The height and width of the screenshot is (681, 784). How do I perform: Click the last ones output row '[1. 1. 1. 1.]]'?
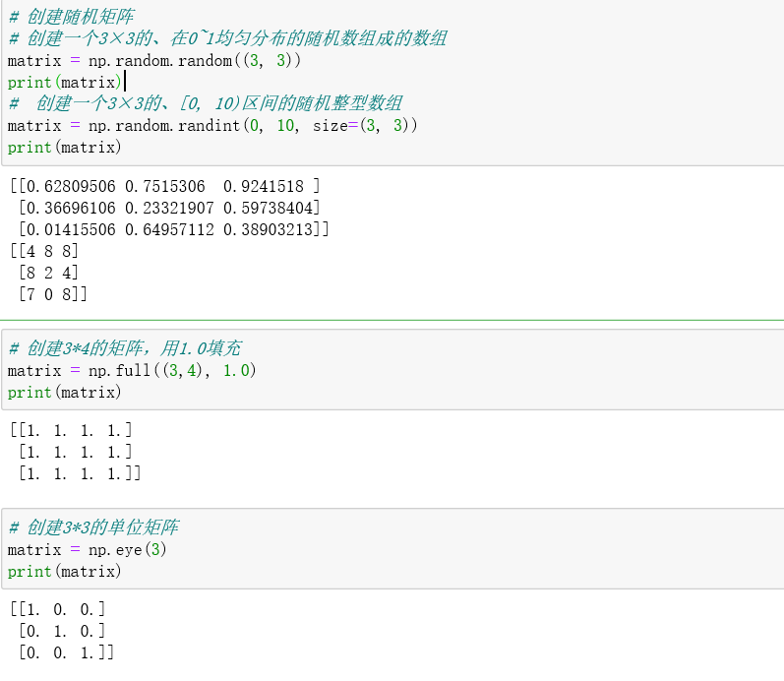(80, 472)
